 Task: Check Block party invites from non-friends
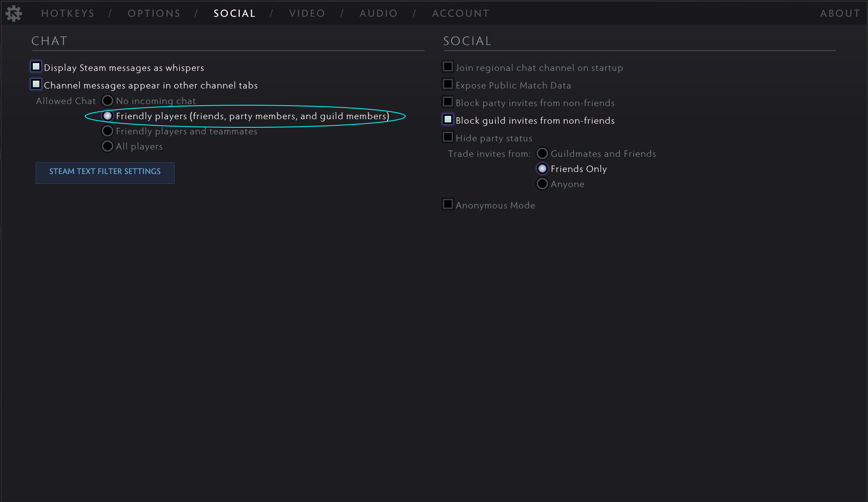[x=448, y=102]
